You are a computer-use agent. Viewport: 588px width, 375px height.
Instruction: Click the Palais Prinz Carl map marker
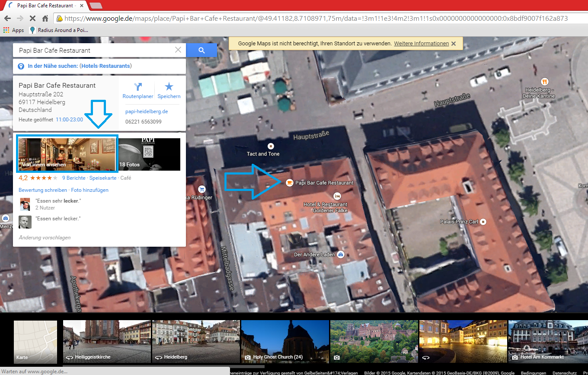coord(483,222)
